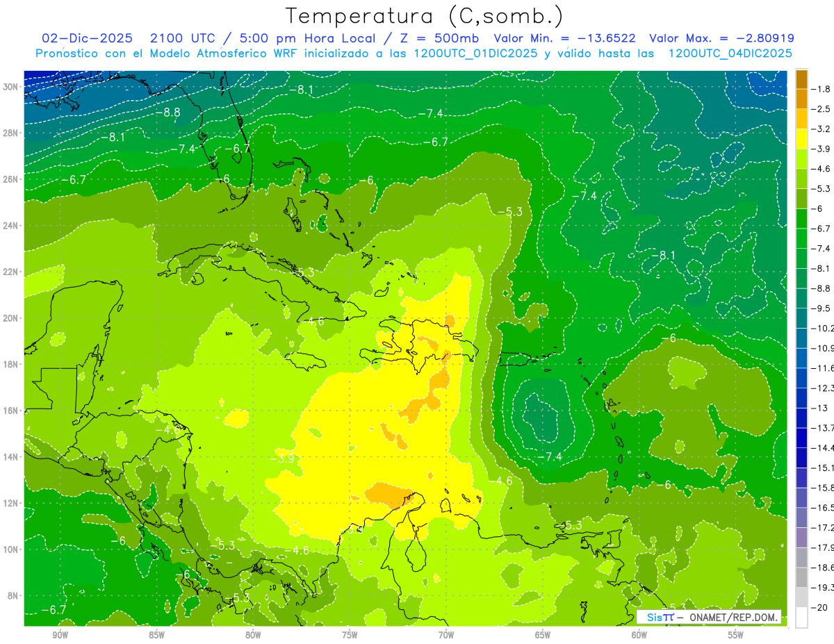Click the '22N' latitude axis label
This screenshot has width=834, height=644.
coord(10,272)
